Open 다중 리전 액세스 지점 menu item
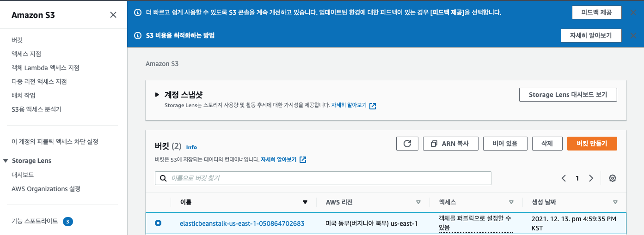The height and width of the screenshot is (235, 644). pyautogui.click(x=39, y=82)
